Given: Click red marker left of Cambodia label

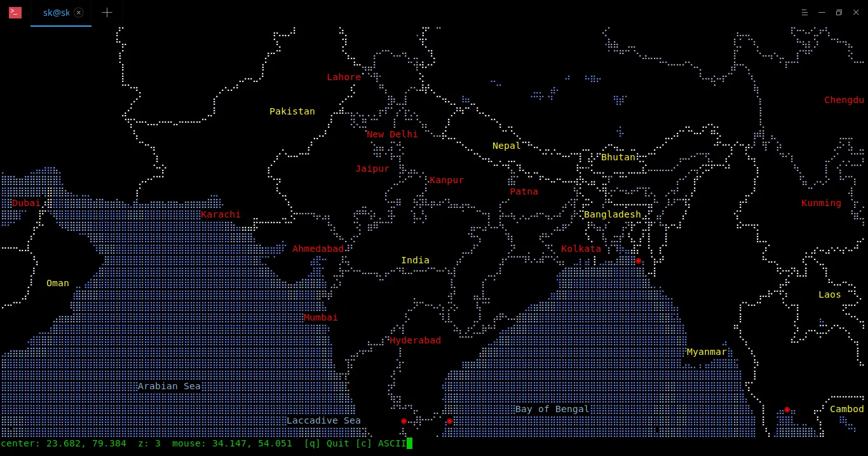Looking at the screenshot, I should tap(787, 410).
